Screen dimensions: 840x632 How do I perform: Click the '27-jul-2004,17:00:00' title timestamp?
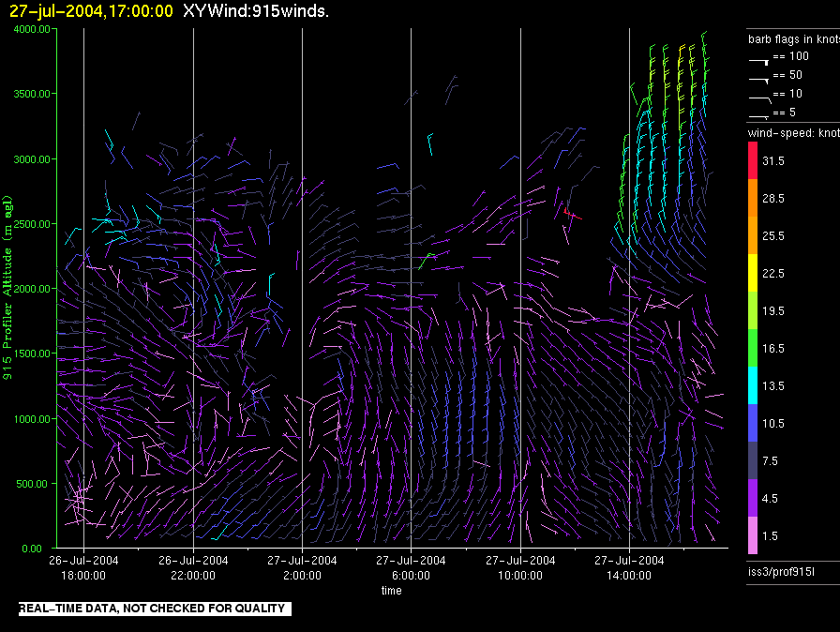pos(91,10)
